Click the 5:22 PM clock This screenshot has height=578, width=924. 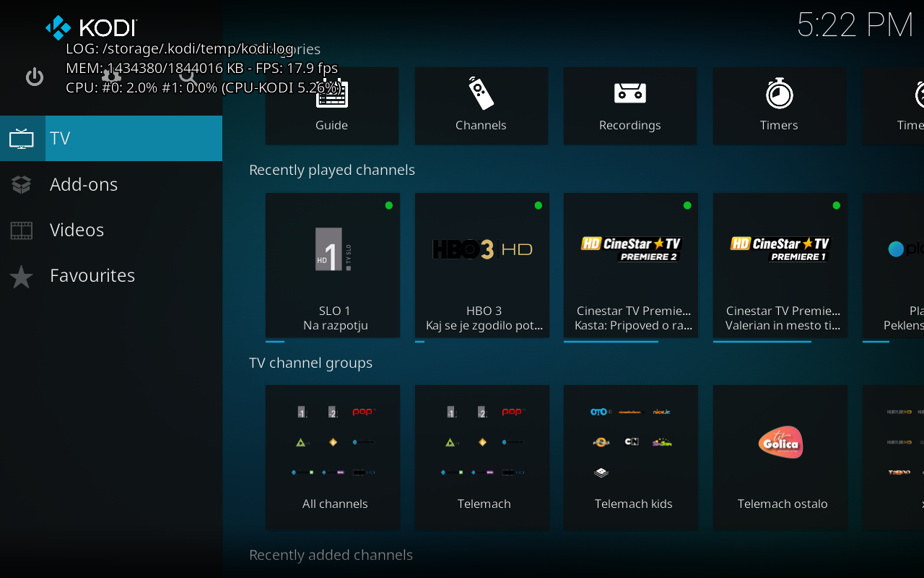pos(855,25)
